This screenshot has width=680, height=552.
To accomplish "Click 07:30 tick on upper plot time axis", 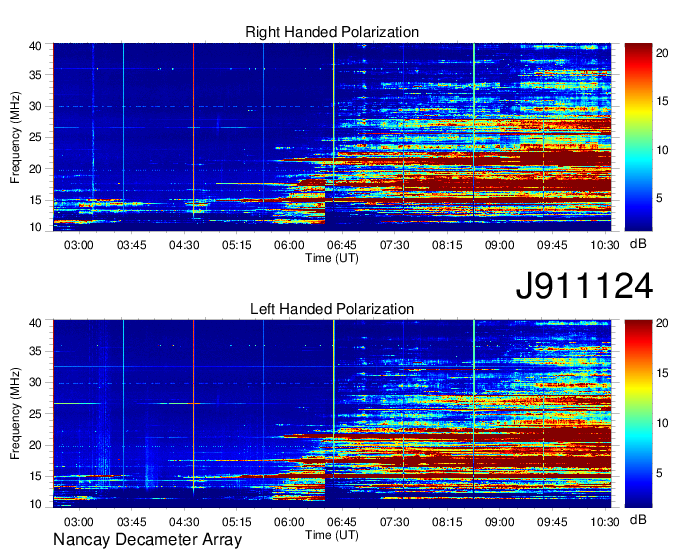I will 395,245.
